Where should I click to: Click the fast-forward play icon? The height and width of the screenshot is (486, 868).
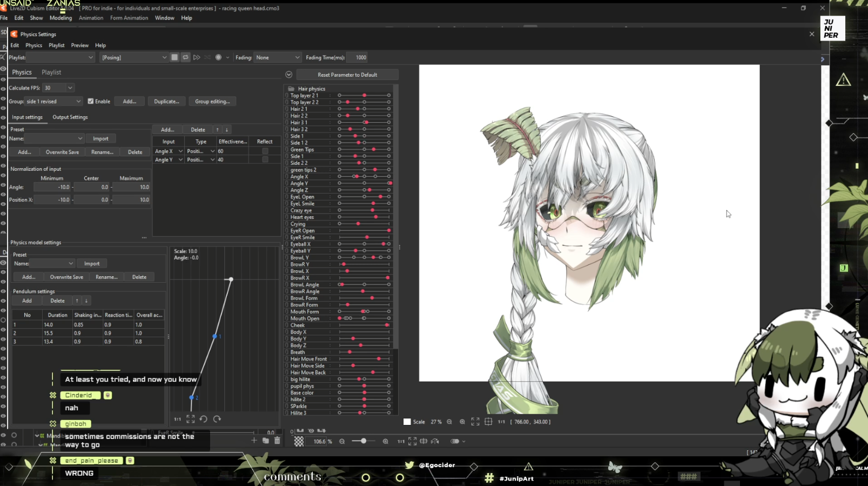point(197,57)
